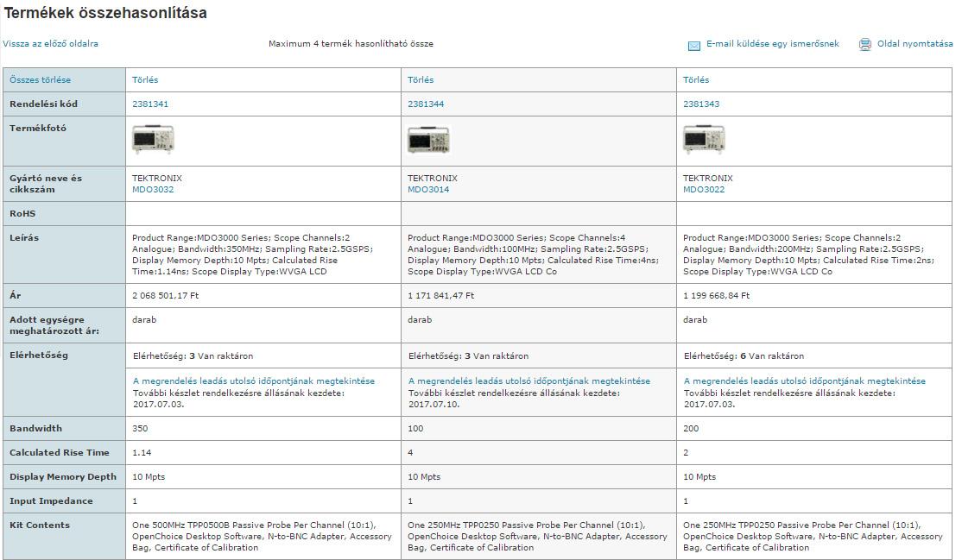The width and height of the screenshot is (962, 560).
Task: Go back via 'Vissza az előző oldalra'
Action: click(x=50, y=43)
